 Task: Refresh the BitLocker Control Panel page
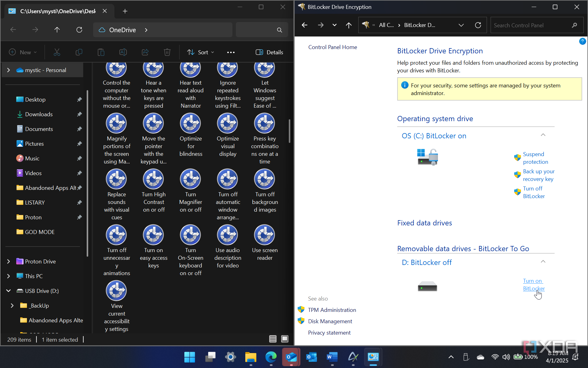pos(478,25)
